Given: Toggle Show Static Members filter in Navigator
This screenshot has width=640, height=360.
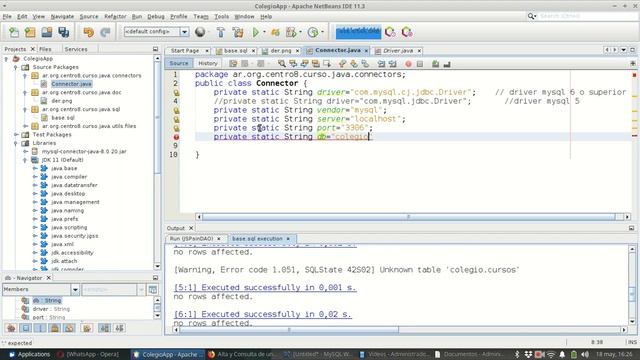Looking at the screenshot, I should (x=40, y=328).
